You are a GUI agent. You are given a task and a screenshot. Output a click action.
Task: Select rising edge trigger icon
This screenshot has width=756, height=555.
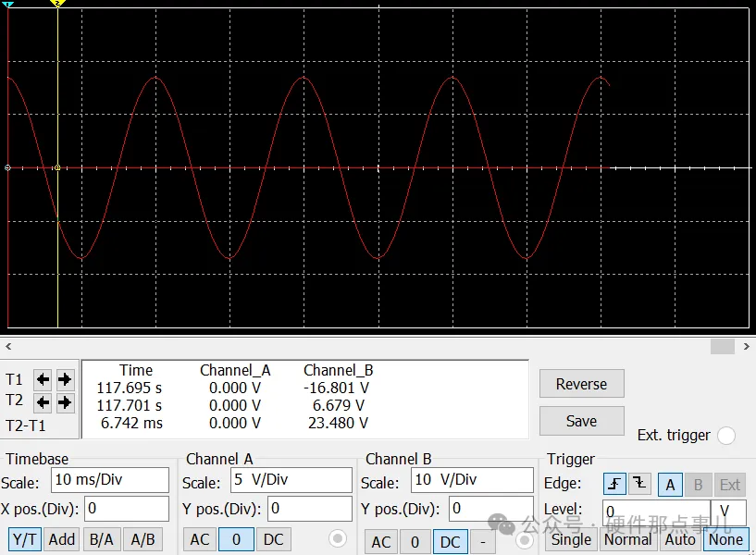614,484
